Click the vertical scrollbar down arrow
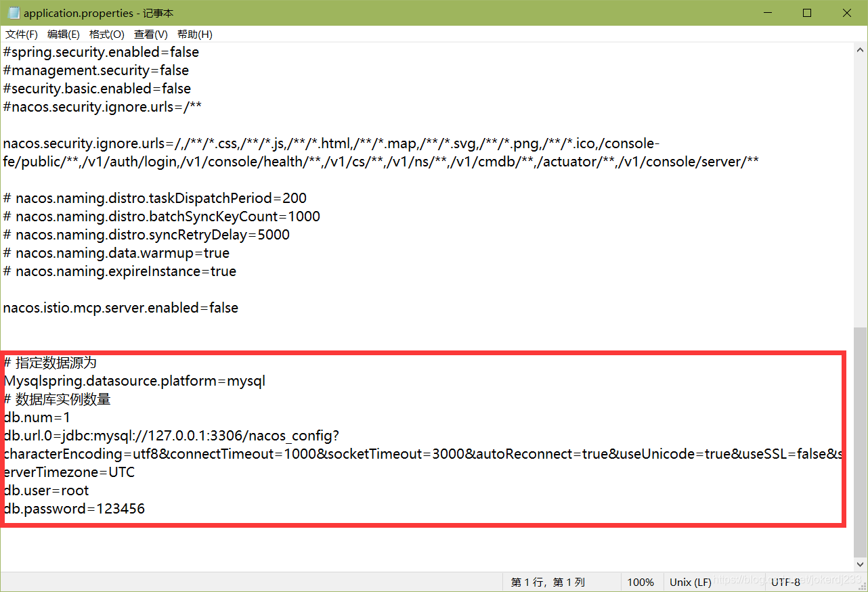This screenshot has height=592, width=868. click(x=860, y=564)
